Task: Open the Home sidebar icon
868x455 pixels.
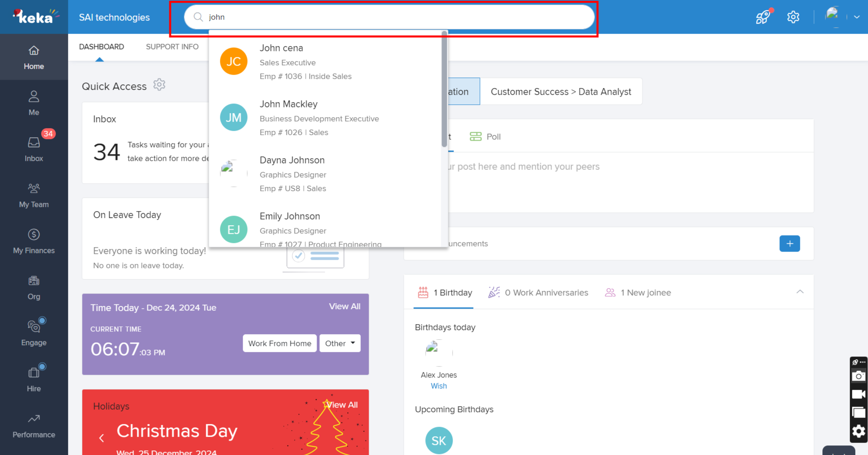Action: [x=34, y=57]
